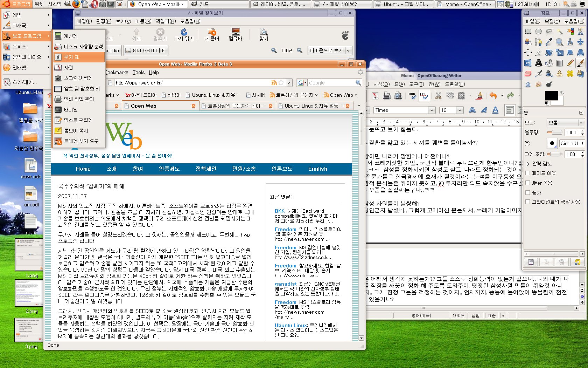Click the 민원/소송 navigation link
Viewport: 588px width, 368px height.
(244, 169)
